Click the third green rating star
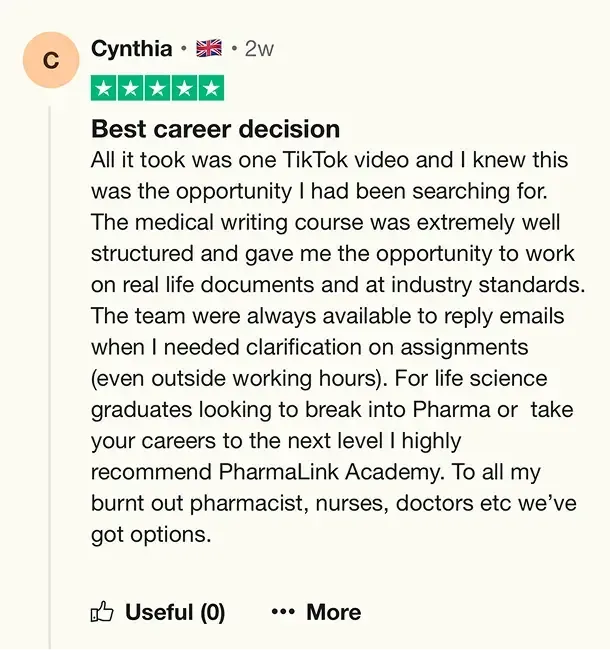 pyautogui.click(x=157, y=88)
